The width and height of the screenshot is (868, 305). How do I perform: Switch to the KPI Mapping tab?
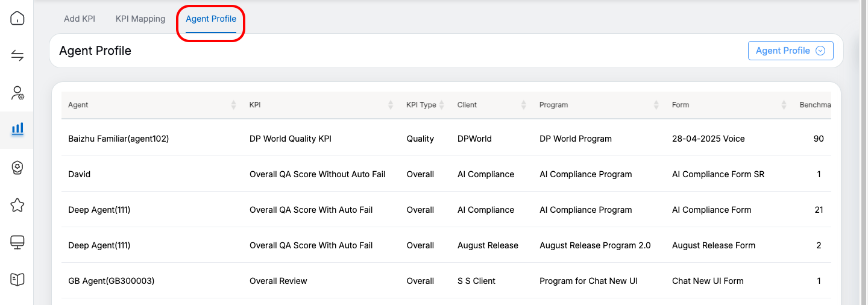(140, 19)
